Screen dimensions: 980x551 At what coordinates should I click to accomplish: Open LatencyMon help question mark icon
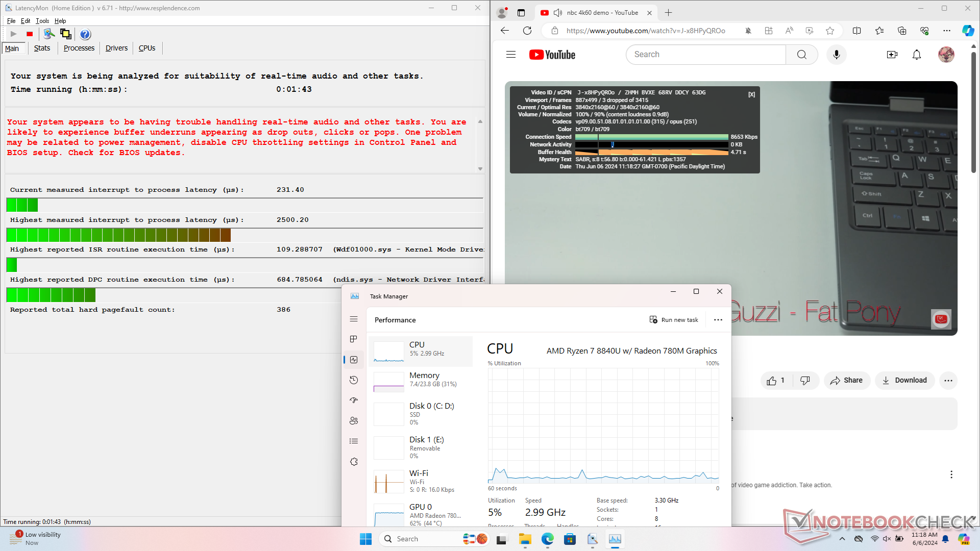(x=85, y=34)
